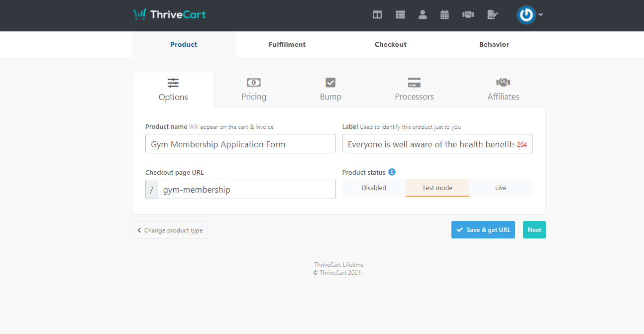Viewport: 644px width, 334px height.
Task: Click the Change product type back button
Action: (170, 230)
